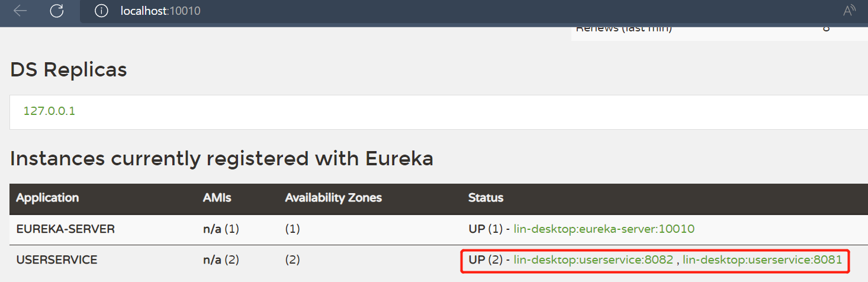
Task: Open the site information icon
Action: (x=101, y=11)
